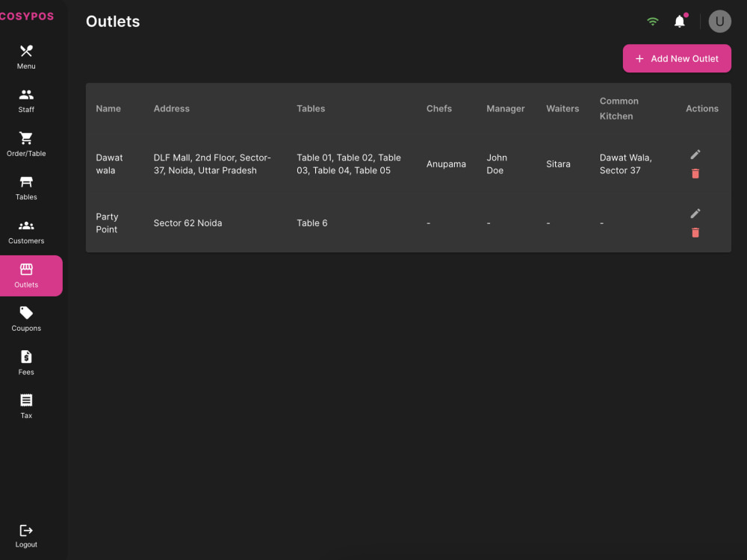
Task: Go to the Staff page
Action: [26, 101]
